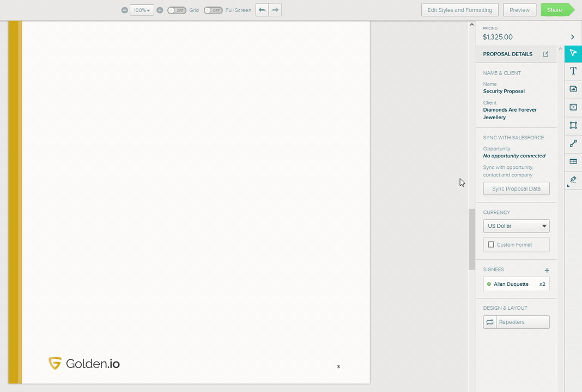
Task: Click the x2 signature count
Action: [x=542, y=284]
